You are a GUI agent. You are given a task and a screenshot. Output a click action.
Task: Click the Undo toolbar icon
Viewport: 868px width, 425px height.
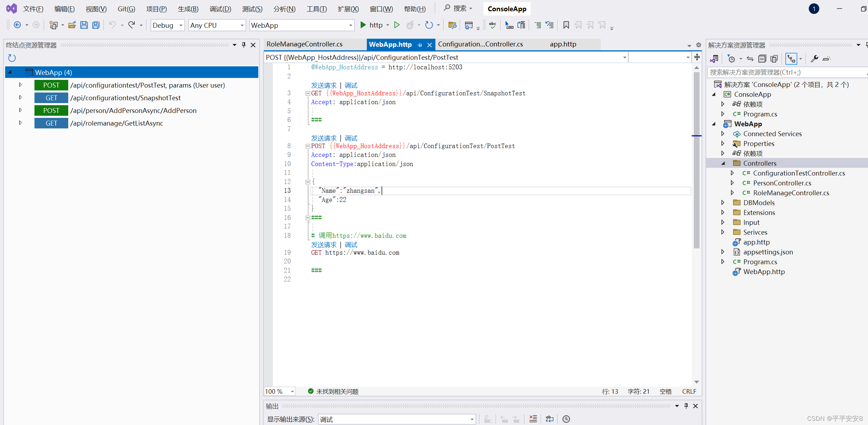pyautogui.click(x=112, y=25)
